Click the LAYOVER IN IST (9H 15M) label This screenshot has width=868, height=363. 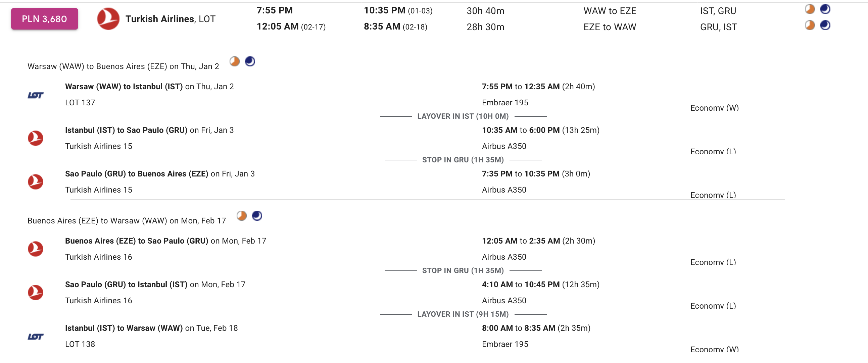tap(463, 314)
